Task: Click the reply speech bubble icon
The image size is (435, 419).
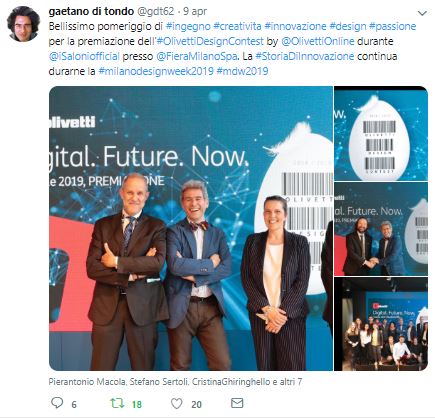Action: (x=57, y=403)
